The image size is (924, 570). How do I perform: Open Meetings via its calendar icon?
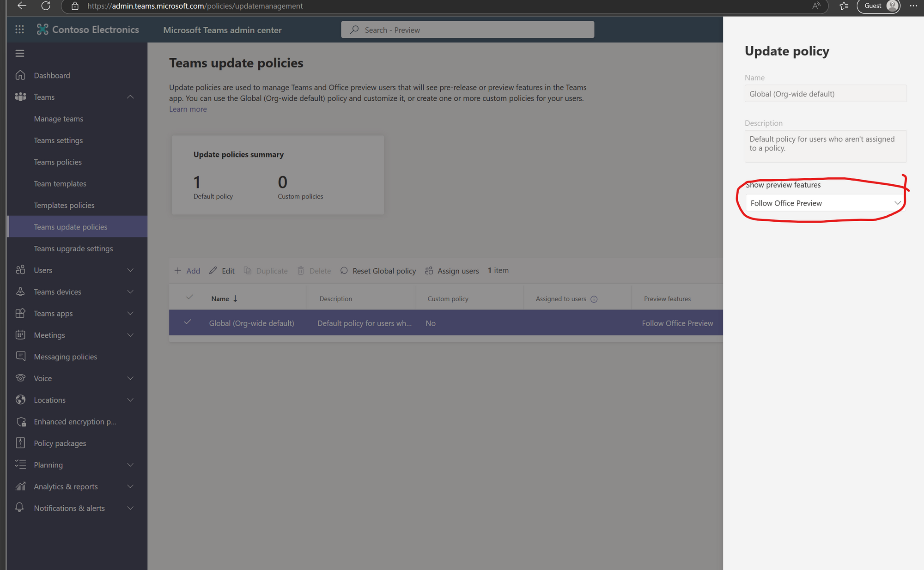tap(20, 335)
